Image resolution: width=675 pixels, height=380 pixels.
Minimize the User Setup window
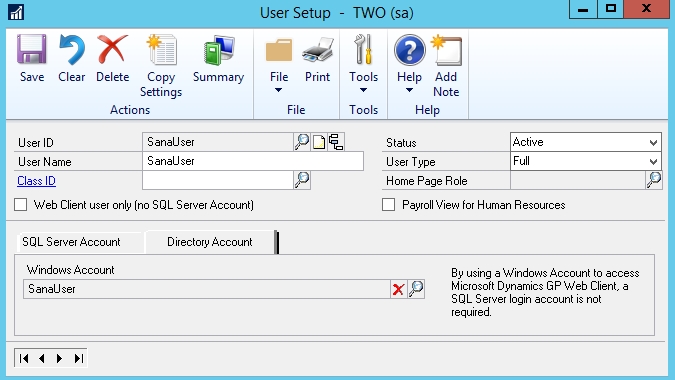pos(583,9)
